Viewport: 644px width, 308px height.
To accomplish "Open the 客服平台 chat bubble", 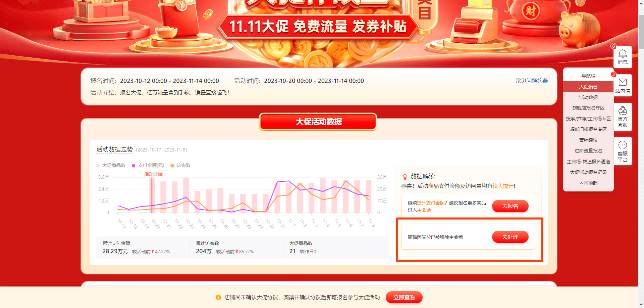I will (x=623, y=151).
